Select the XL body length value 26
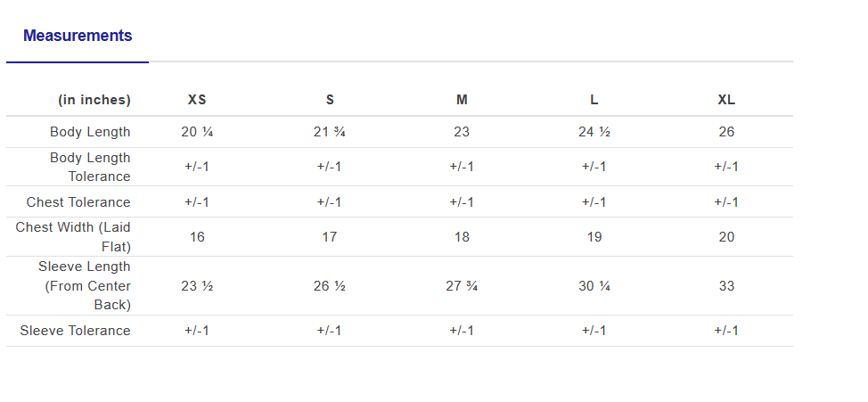Viewport: 868px width, 402px height. [x=726, y=132]
